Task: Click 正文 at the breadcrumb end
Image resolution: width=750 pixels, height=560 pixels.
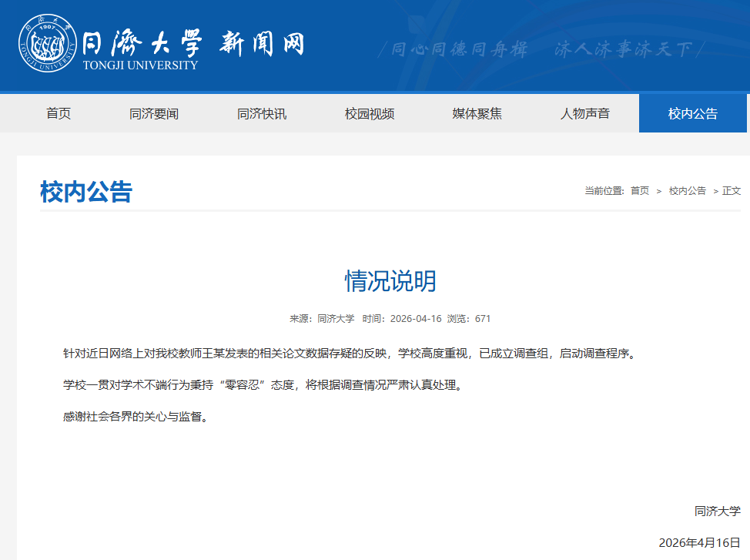Action: click(x=732, y=191)
